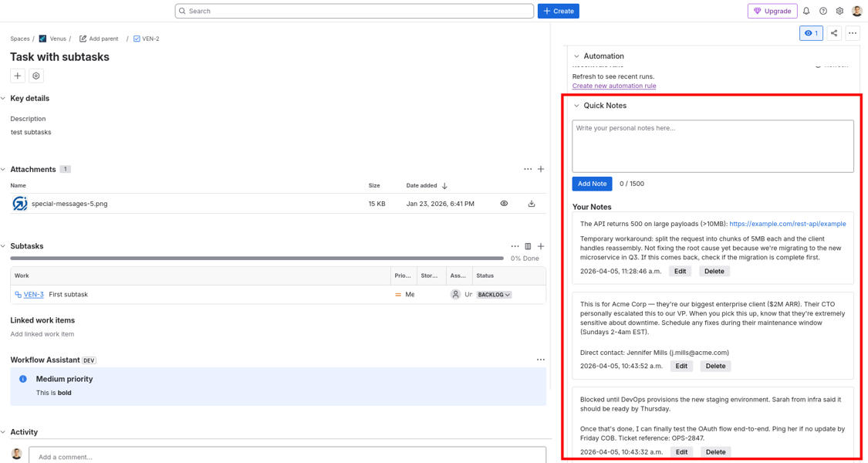Viewport: 868px width, 463px height.
Task: Click the VEN-3 subtask type icon
Action: pos(19,295)
